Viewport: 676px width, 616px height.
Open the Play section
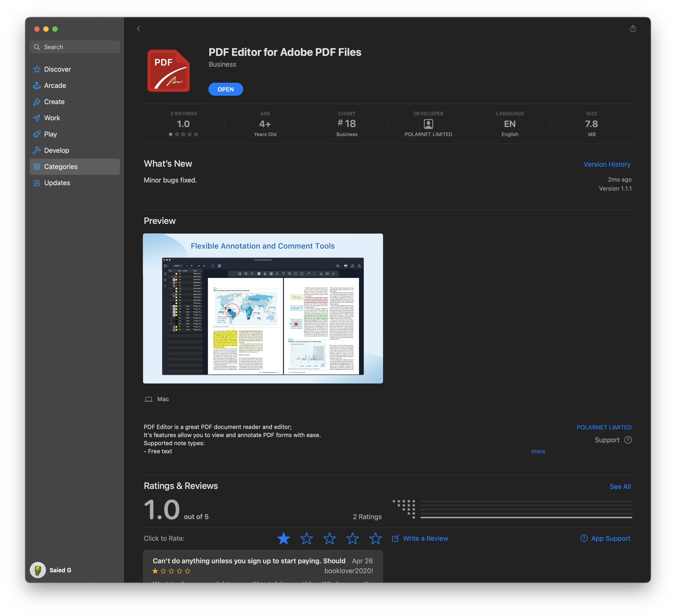tap(75, 134)
